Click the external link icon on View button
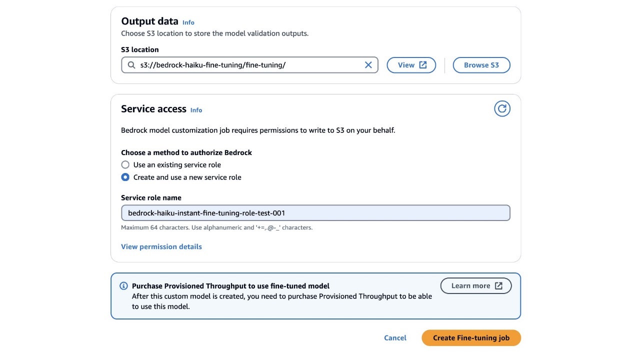 pyautogui.click(x=423, y=65)
